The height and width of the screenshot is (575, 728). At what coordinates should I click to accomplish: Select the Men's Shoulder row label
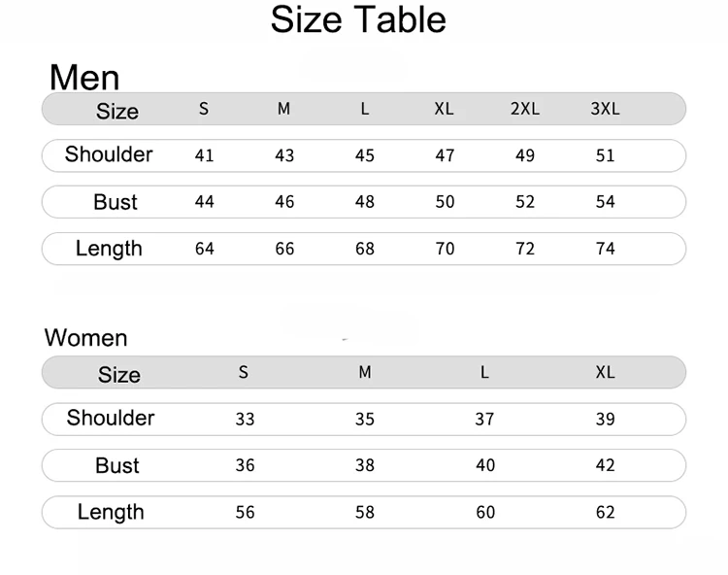pos(109,154)
